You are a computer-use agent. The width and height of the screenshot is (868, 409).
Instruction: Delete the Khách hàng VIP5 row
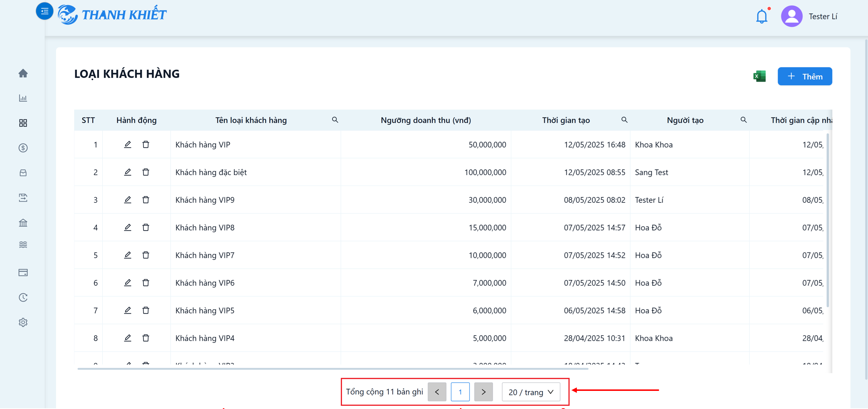tap(146, 310)
